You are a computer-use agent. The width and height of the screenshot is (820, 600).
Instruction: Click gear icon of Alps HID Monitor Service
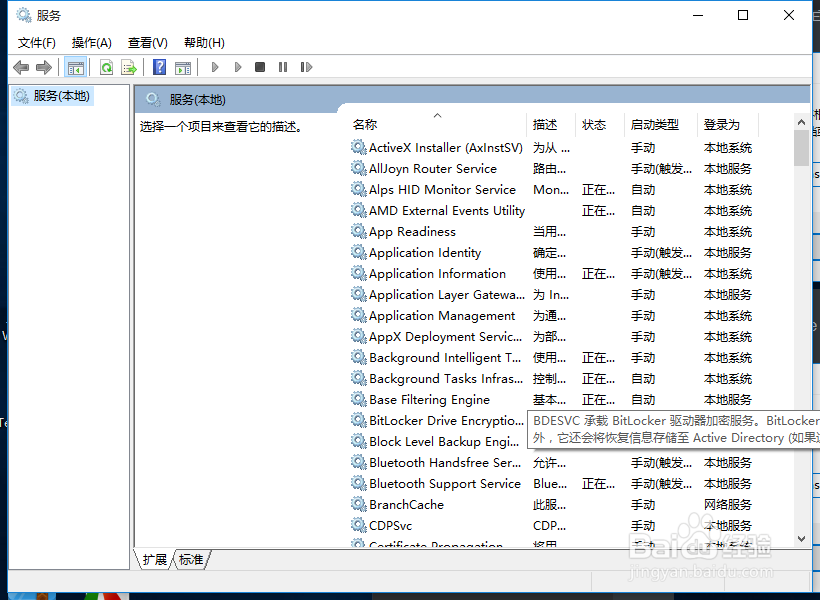pos(358,189)
